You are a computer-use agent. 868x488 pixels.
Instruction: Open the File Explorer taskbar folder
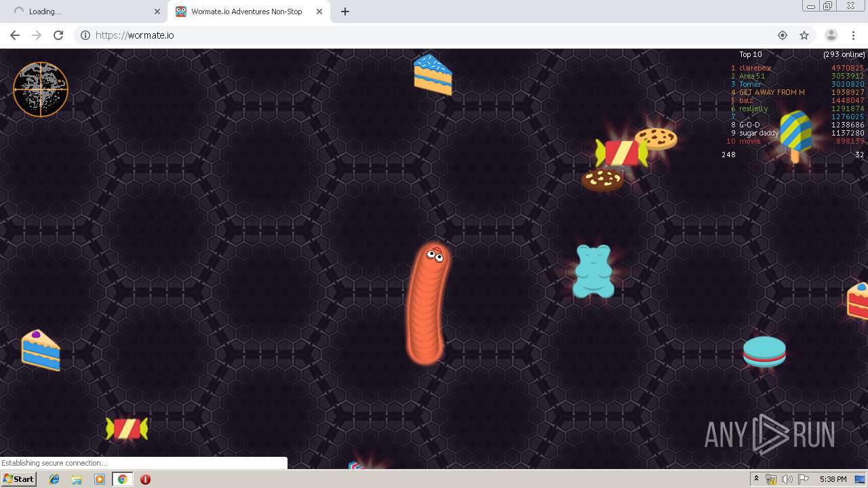tap(77, 479)
